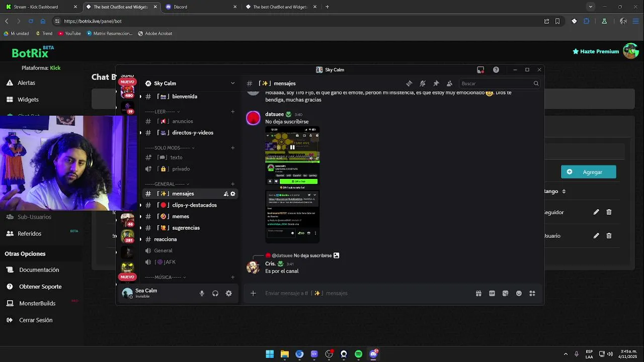The height and width of the screenshot is (362, 644).
Task: Pause the video in datsuee's attachment
Action: pos(292,147)
